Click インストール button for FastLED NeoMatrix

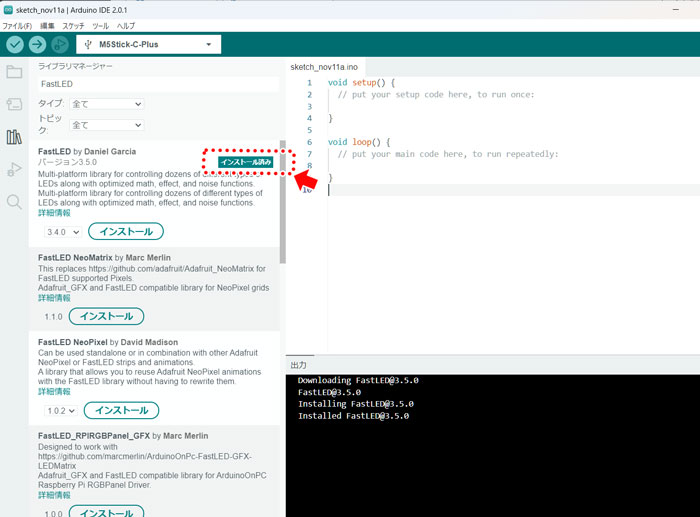[x=106, y=316]
